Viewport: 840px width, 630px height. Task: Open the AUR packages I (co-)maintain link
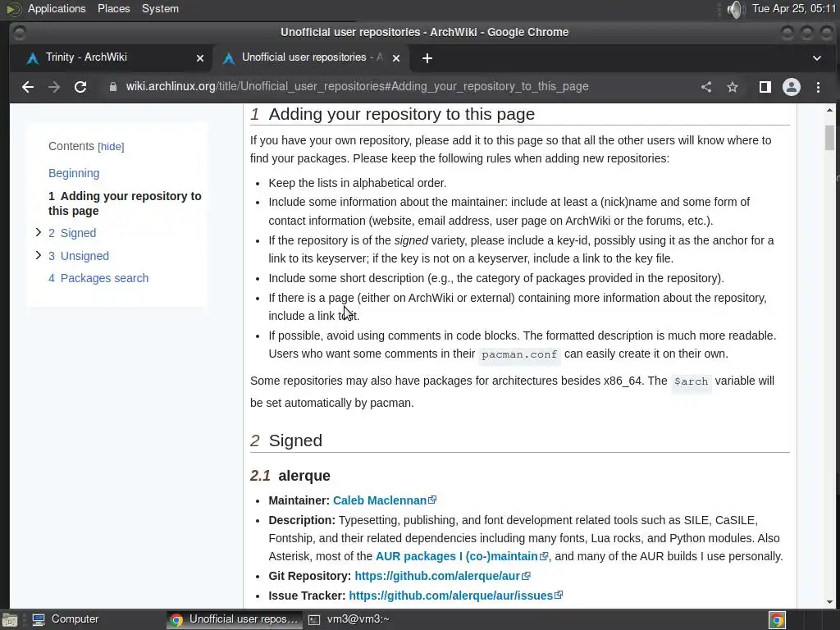point(457,556)
